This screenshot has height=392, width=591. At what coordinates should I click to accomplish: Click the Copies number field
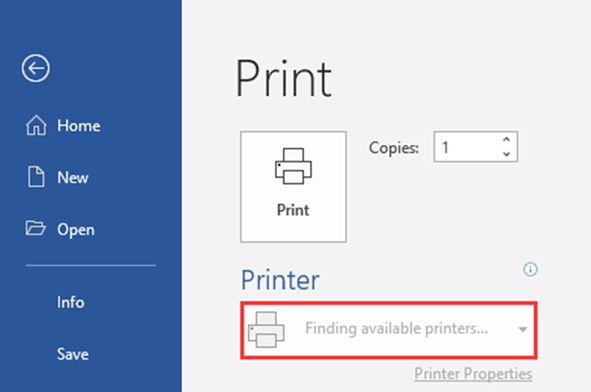pyautogui.click(x=476, y=147)
